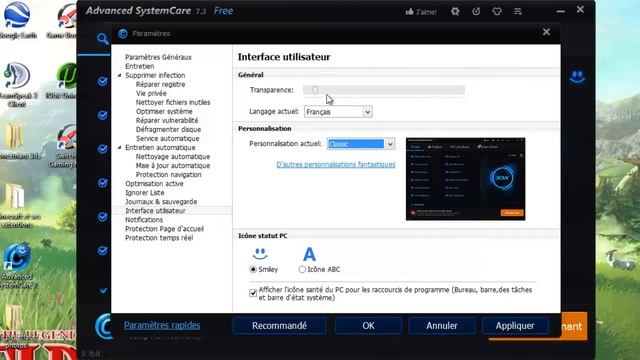
Task: Select Interface utilisateur entry
Action: (x=155, y=211)
